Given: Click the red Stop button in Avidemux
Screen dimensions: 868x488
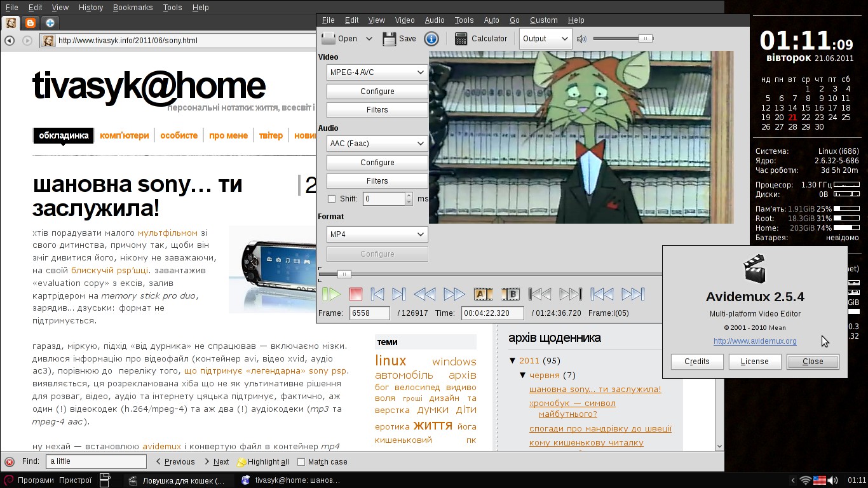Looking at the screenshot, I should 355,294.
